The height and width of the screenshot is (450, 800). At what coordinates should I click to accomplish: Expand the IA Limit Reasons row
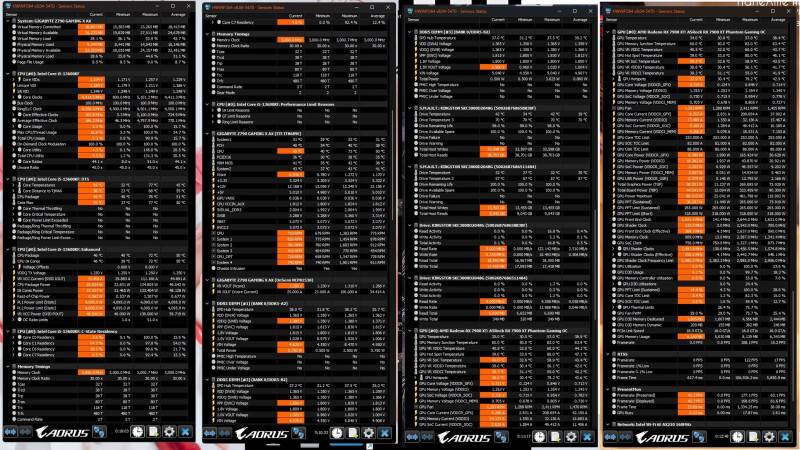[213, 110]
